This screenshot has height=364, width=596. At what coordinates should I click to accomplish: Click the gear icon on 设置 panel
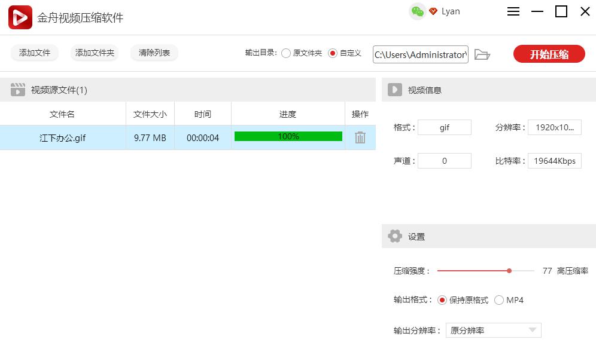(x=394, y=235)
